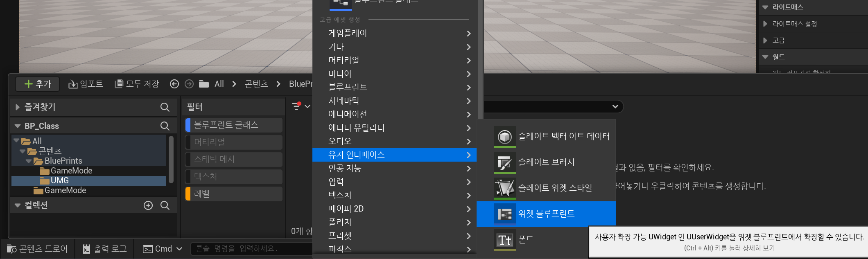This screenshot has width=868, height=259.
Task: Toggle the 레벨 filter
Action: click(x=234, y=194)
